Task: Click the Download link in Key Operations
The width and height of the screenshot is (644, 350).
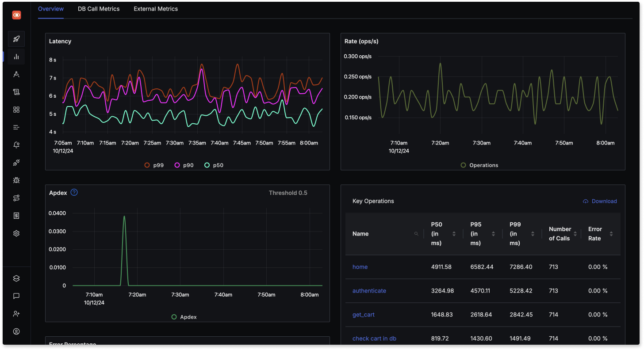Action: [x=600, y=201]
